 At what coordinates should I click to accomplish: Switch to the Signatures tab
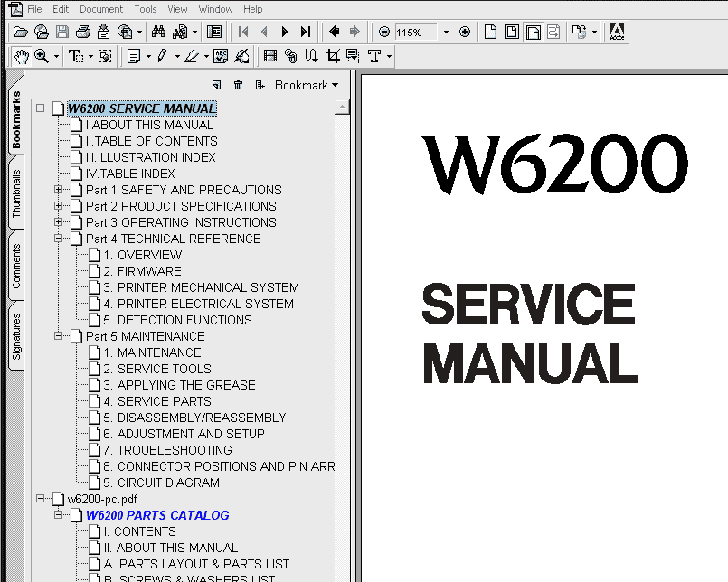16,336
